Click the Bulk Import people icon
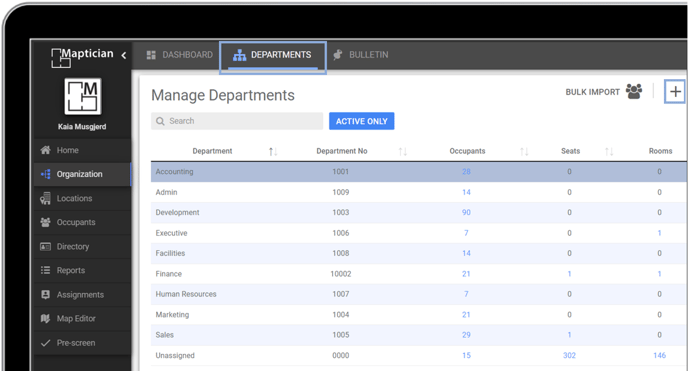 (x=634, y=91)
